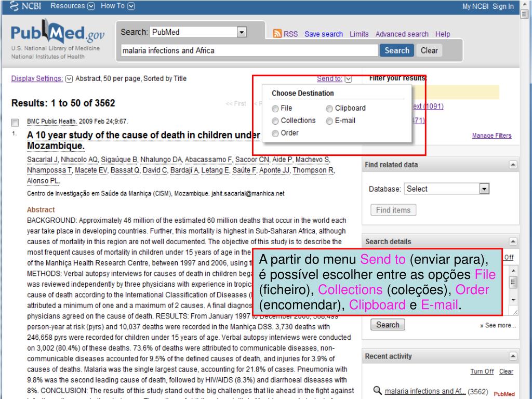Click the Save search link
Screen dimensions: 532x399
pos(323,34)
